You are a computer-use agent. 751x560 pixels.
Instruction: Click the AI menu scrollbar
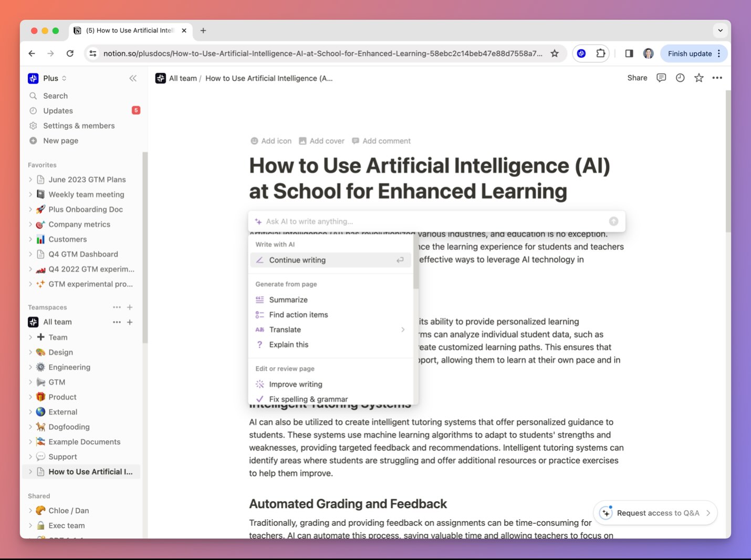tap(416, 262)
